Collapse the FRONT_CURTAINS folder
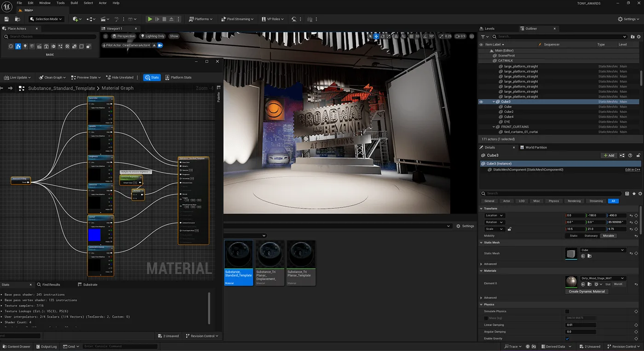644x351 pixels. [494, 127]
